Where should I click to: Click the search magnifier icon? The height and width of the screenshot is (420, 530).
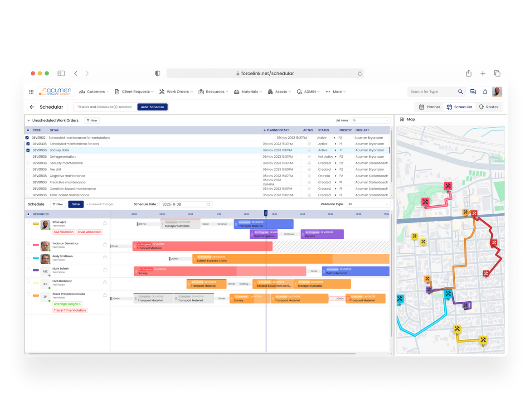coord(460,92)
